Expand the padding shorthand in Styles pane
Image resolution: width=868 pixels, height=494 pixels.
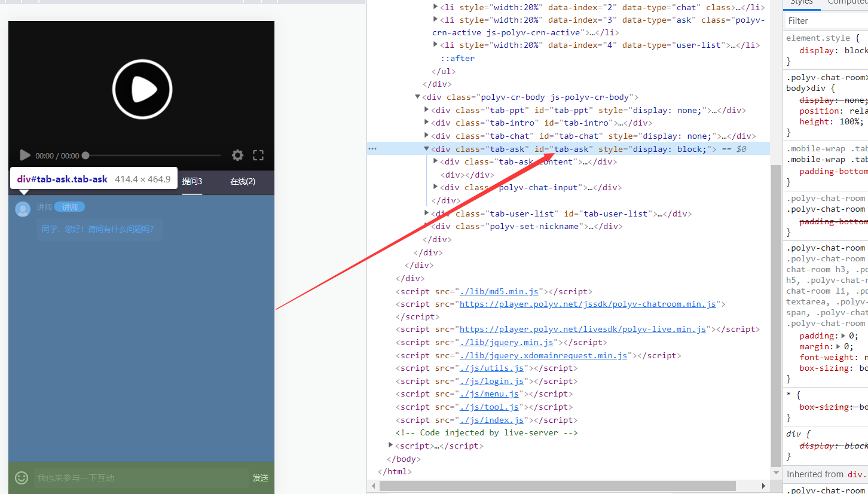(843, 336)
